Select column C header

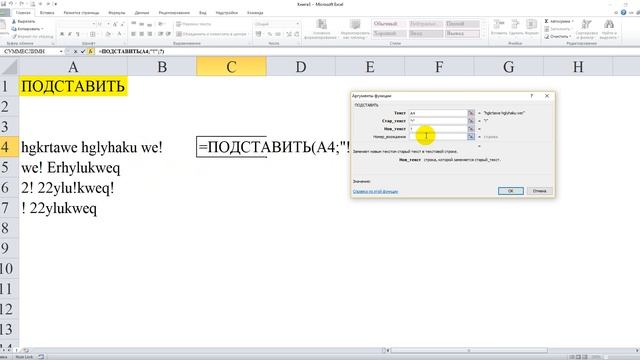click(x=231, y=67)
